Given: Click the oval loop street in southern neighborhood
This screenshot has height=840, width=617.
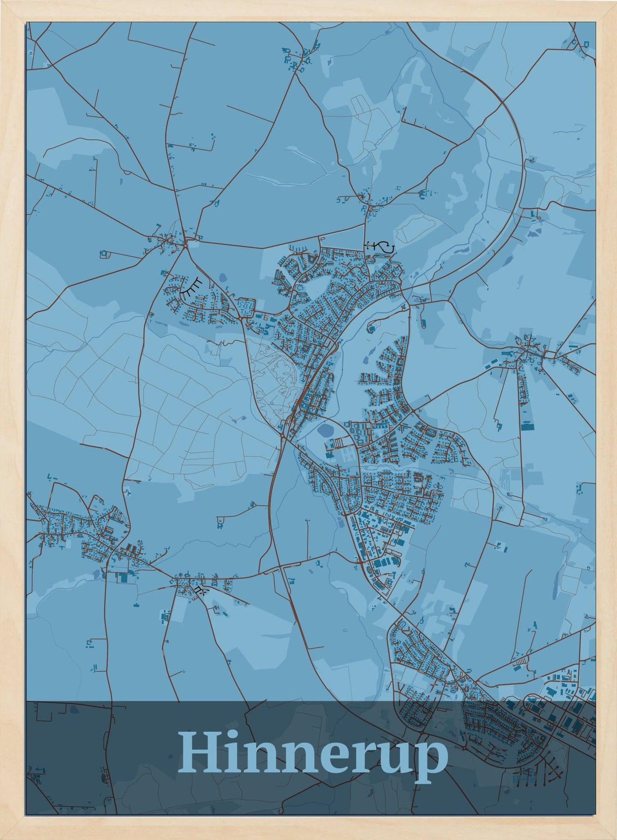Looking at the screenshot, I should tap(402, 627).
